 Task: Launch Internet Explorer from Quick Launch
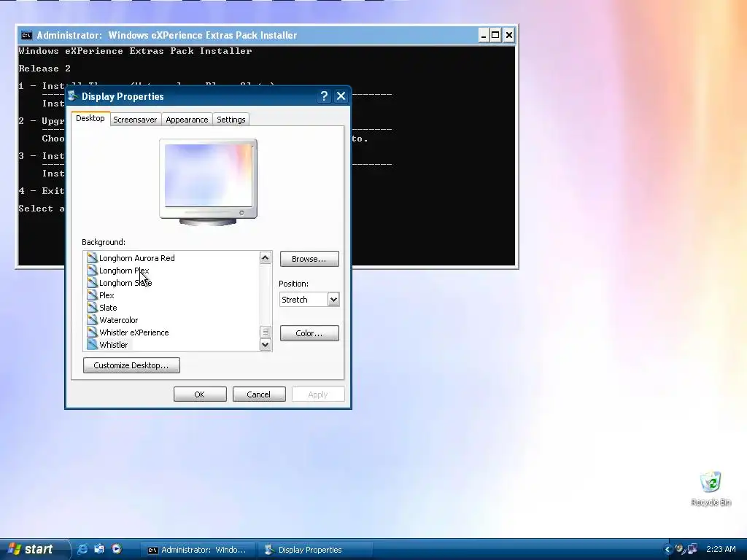click(82, 550)
